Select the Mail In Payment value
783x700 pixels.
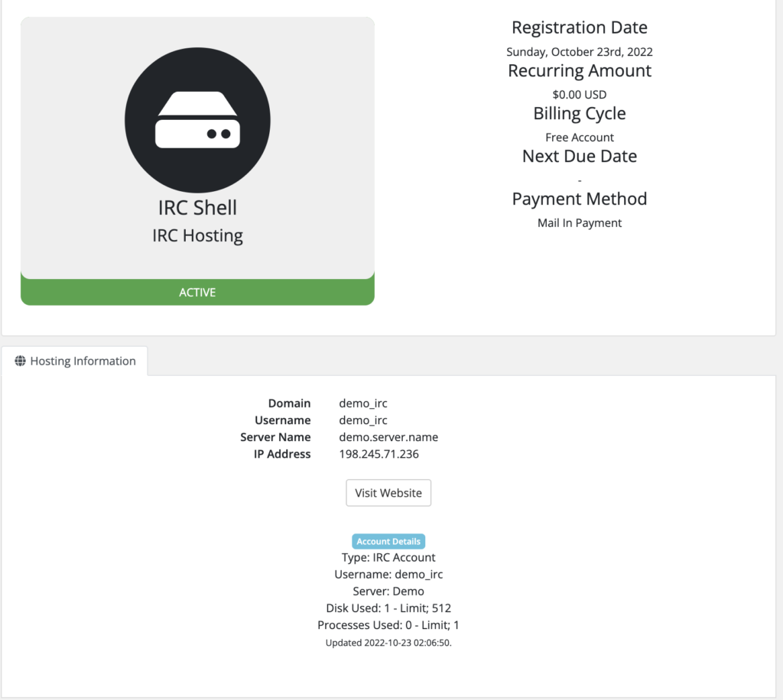[x=580, y=223]
